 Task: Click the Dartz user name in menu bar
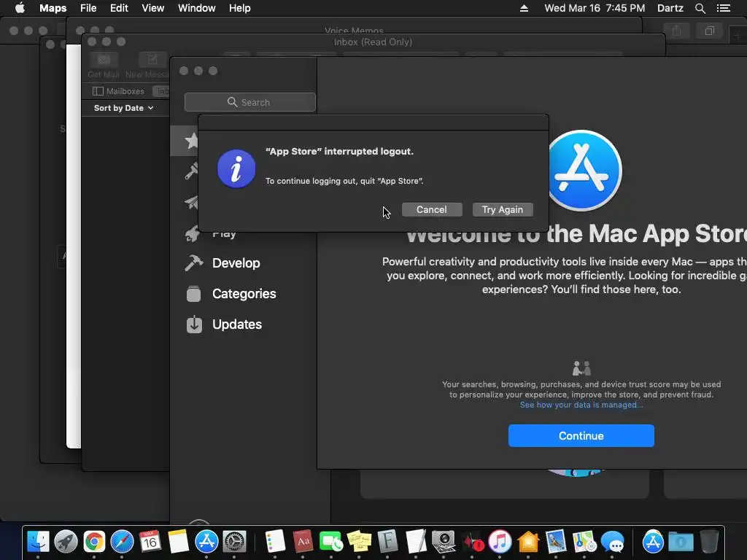(670, 8)
